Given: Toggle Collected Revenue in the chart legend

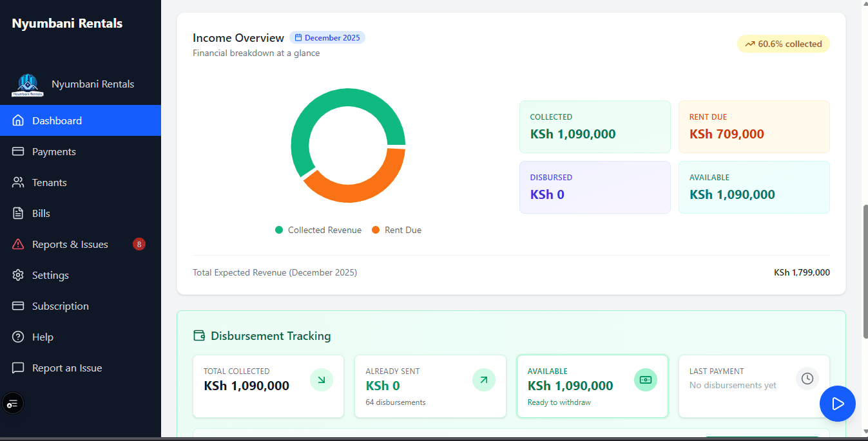Looking at the screenshot, I should point(318,230).
